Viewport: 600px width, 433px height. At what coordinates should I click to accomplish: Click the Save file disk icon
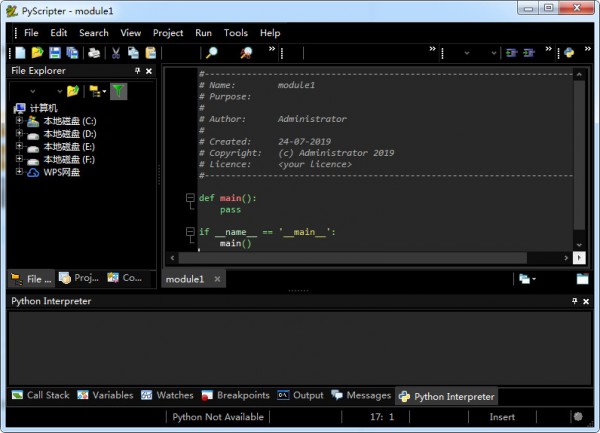click(x=55, y=53)
